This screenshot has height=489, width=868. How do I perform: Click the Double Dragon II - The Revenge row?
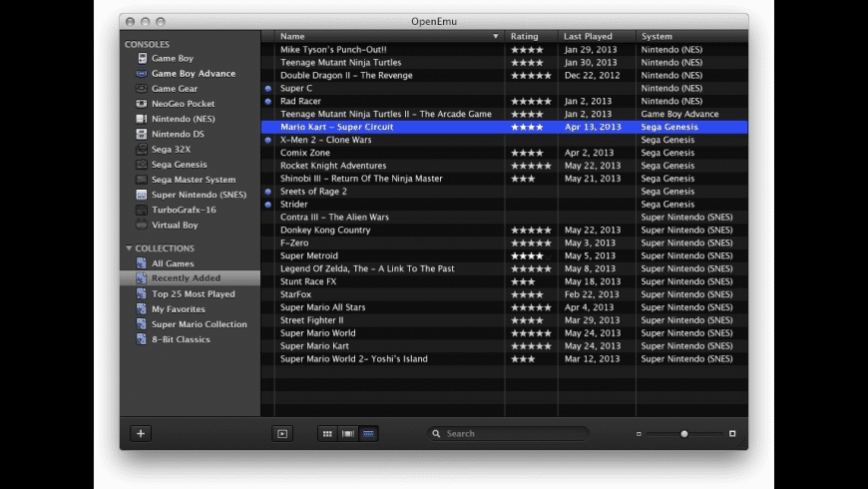[504, 75]
